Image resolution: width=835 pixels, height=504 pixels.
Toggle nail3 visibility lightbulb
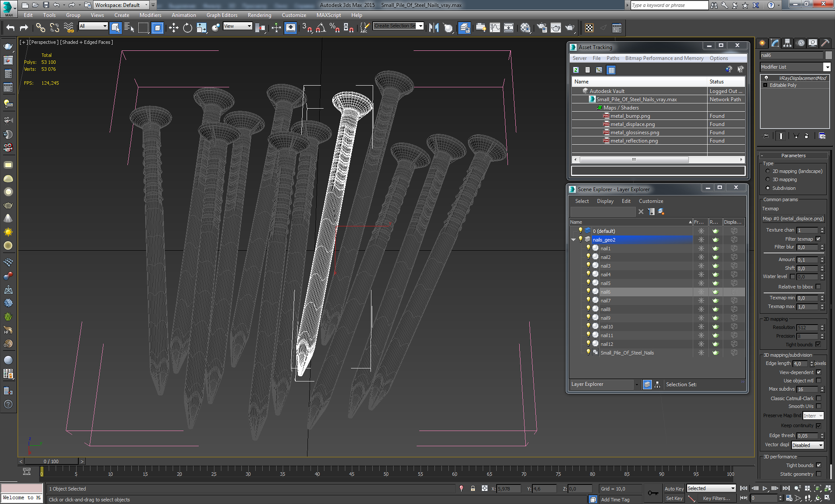coord(588,265)
